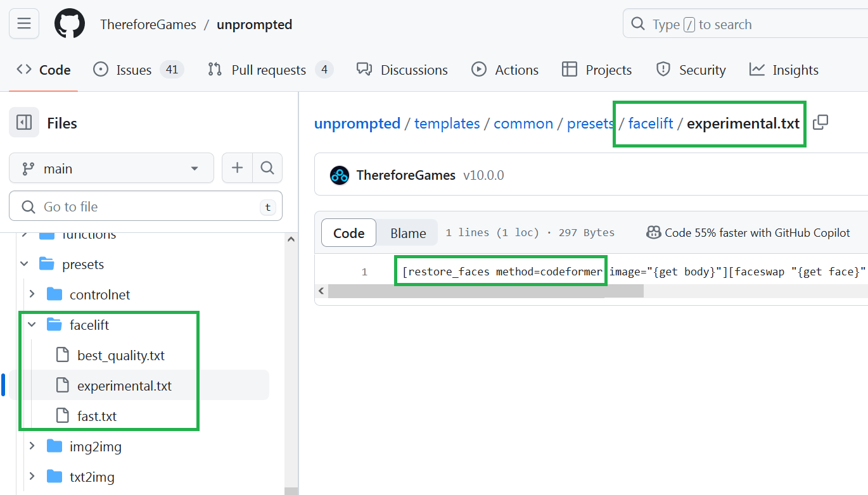Click the Go to file input
This screenshot has height=495, width=868.
pos(146,206)
